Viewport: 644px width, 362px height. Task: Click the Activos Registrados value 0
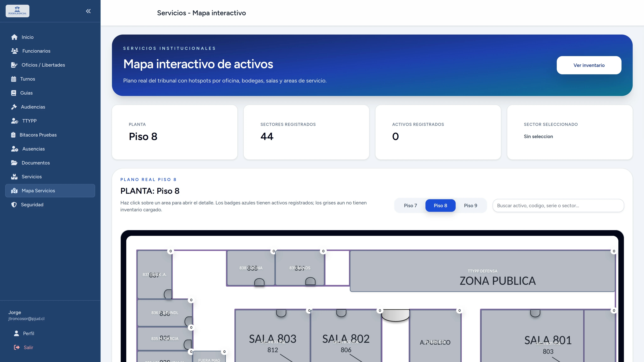click(x=395, y=136)
